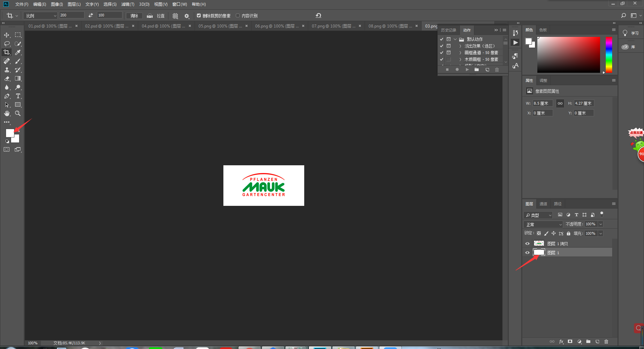This screenshot has height=349, width=644.
Task: Open crop settings gear options
Action: 187,16
